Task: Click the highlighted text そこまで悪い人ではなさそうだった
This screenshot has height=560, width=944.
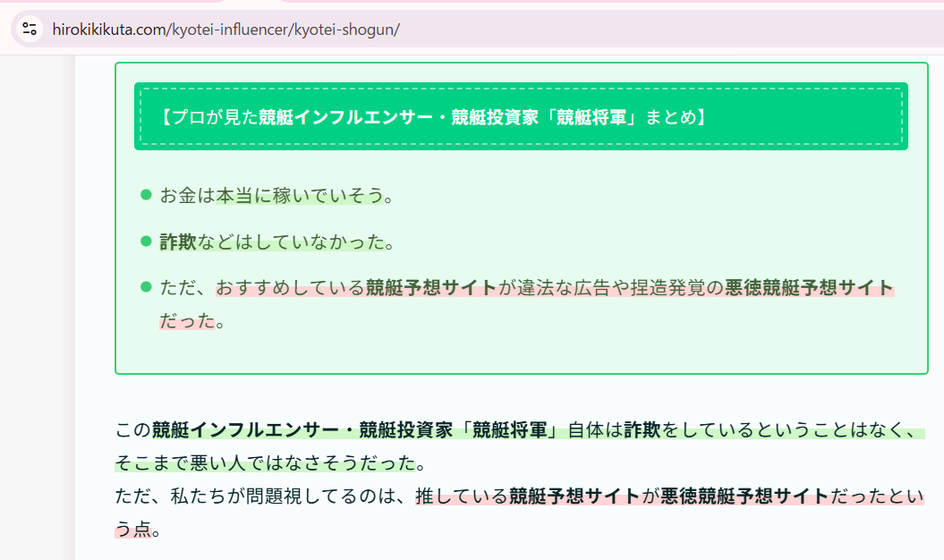Action: pyautogui.click(x=265, y=463)
